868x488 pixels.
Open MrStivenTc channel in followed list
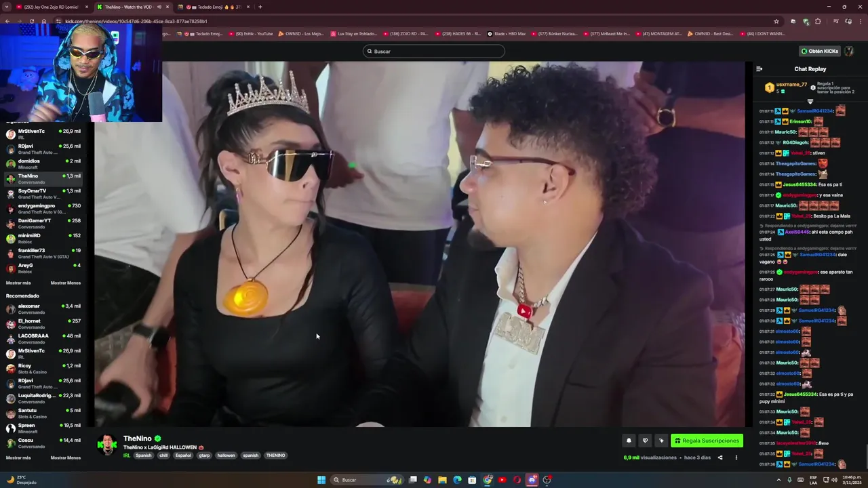(x=43, y=134)
